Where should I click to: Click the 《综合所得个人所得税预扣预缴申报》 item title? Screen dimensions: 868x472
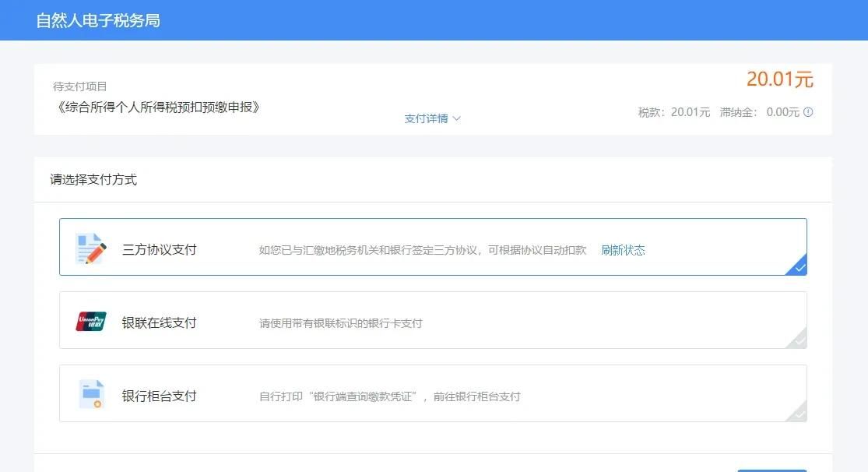coord(158,107)
